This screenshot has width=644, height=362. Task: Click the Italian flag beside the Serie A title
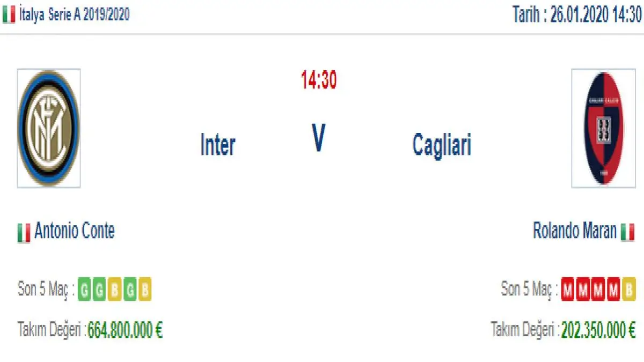coord(9,15)
